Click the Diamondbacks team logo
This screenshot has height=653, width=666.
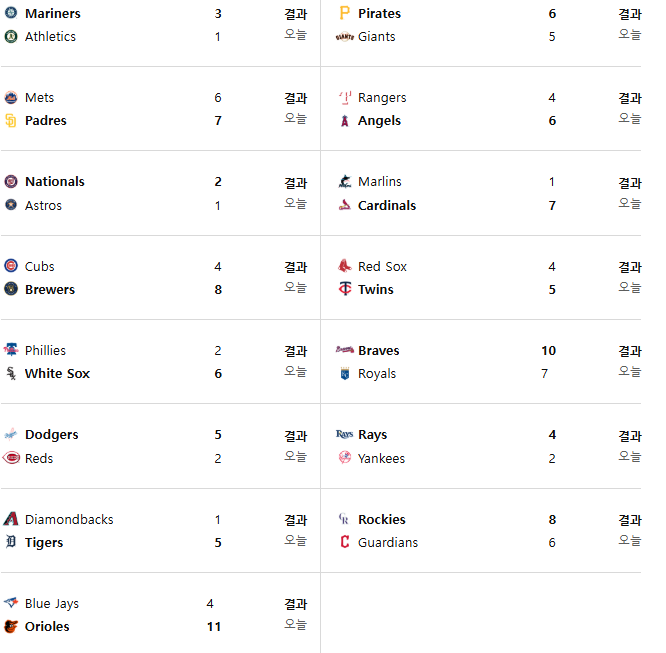coord(11,519)
